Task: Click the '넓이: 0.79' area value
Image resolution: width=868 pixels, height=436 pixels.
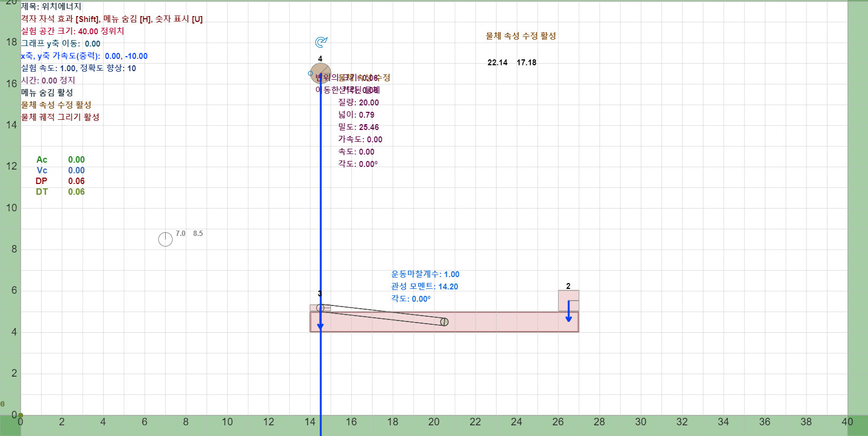Action: 356,114
